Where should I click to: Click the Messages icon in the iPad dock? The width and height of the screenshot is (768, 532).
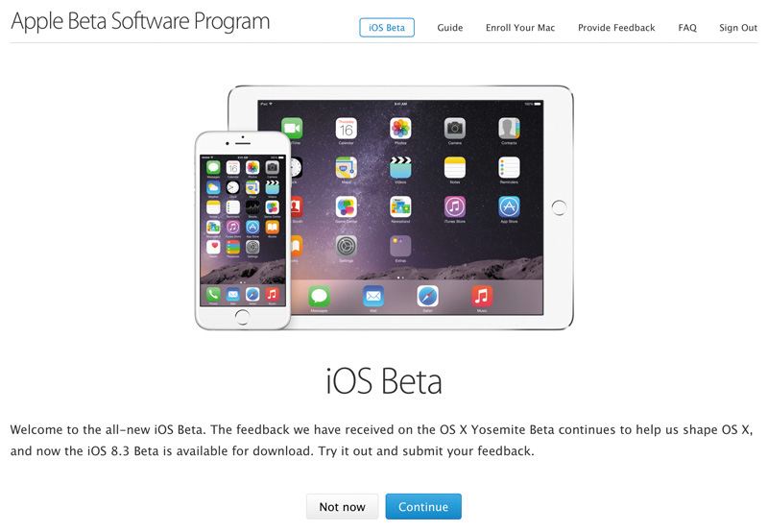click(319, 296)
